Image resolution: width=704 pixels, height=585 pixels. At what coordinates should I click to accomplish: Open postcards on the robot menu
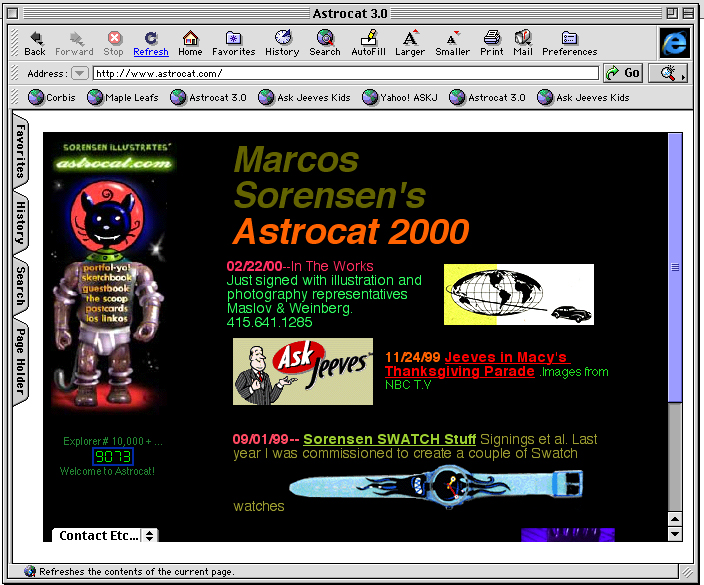pos(106,309)
